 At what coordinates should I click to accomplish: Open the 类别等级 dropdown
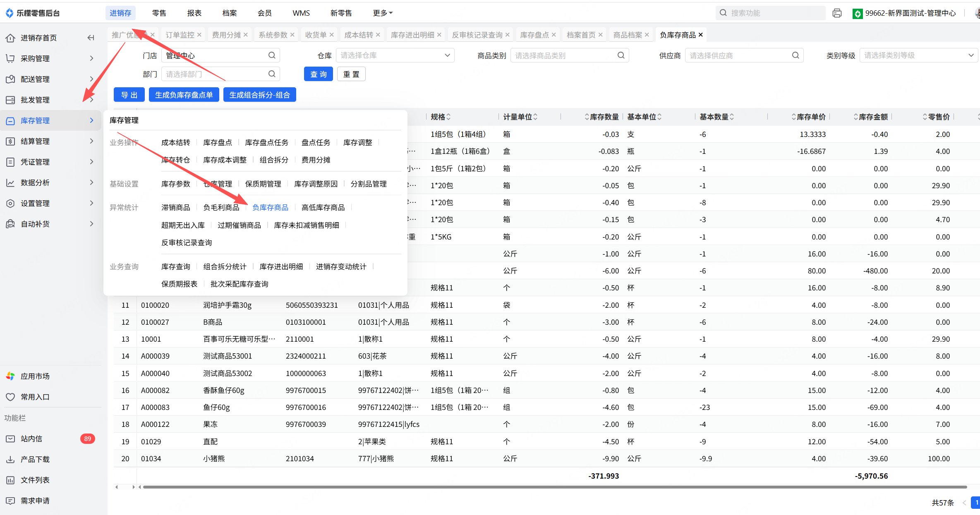pos(918,55)
